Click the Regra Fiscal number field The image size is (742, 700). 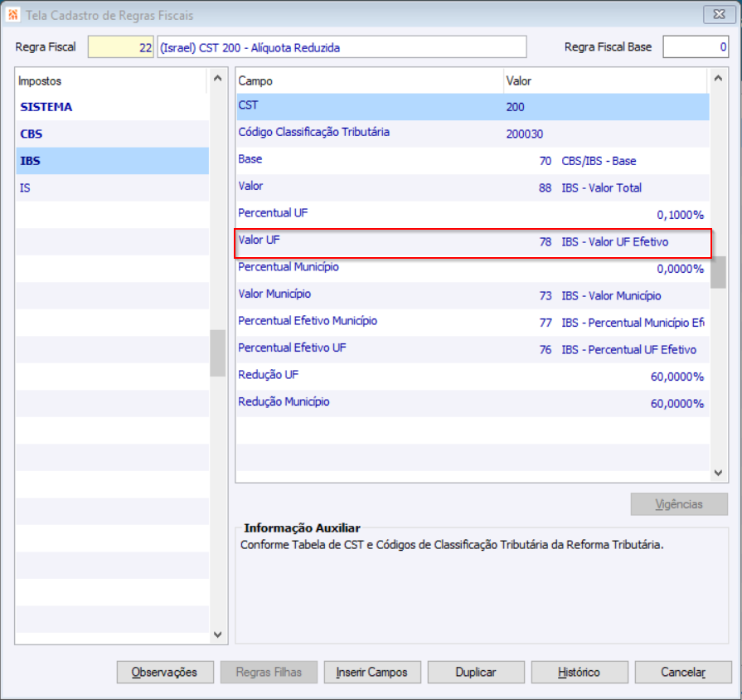[x=121, y=46]
